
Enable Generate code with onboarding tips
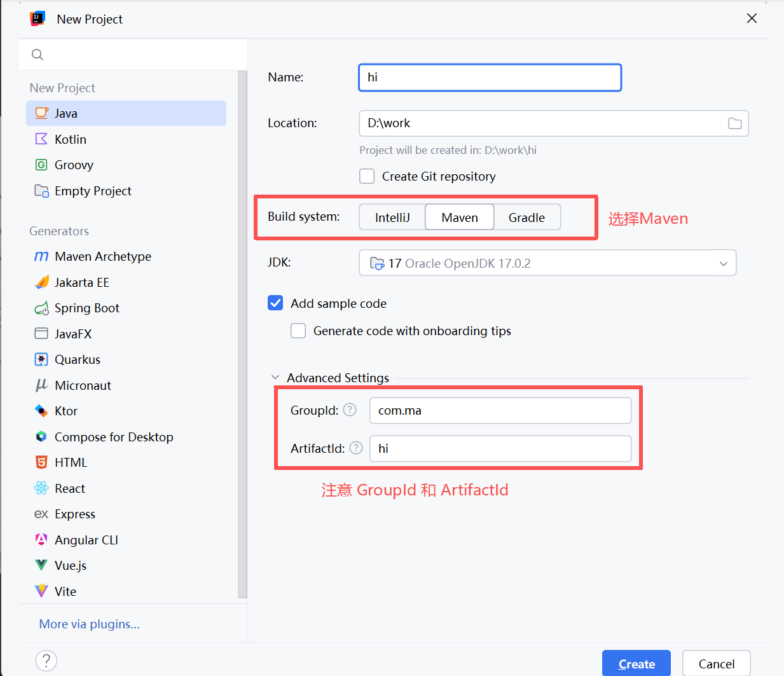[x=298, y=331]
